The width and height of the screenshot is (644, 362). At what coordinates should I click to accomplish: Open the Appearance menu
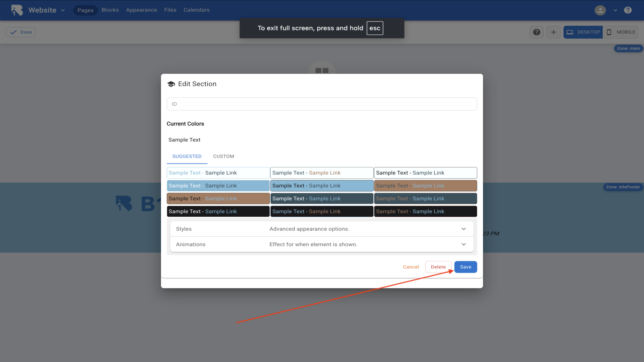(141, 10)
